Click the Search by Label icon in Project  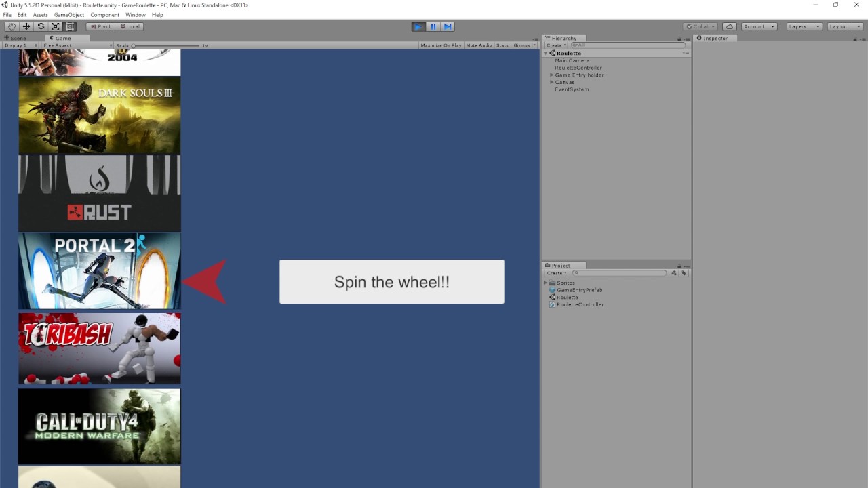tap(684, 273)
